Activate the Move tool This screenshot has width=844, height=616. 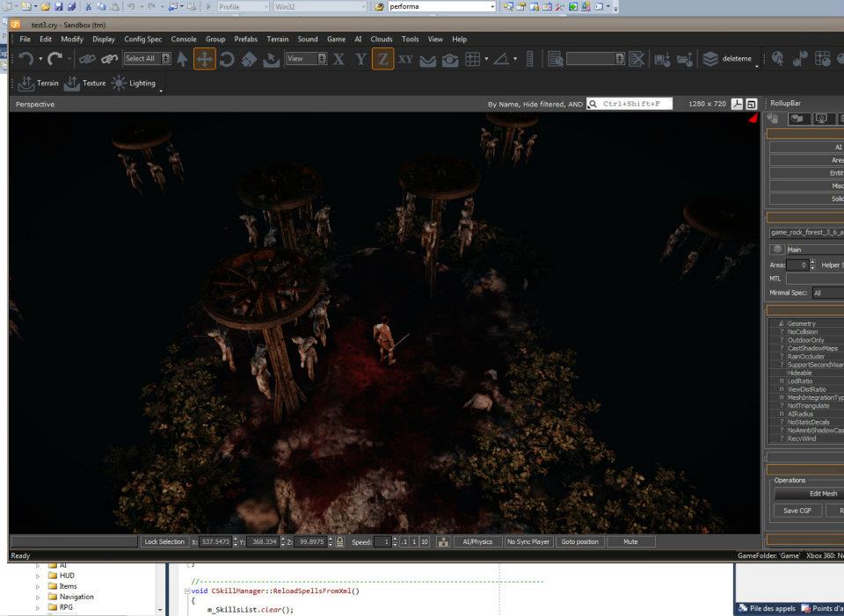pos(205,59)
